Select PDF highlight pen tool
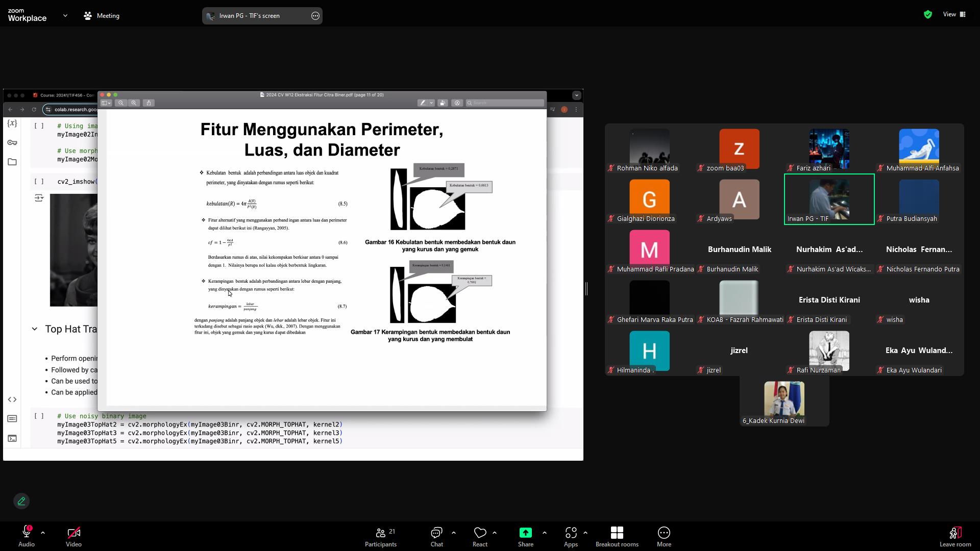 tap(423, 103)
